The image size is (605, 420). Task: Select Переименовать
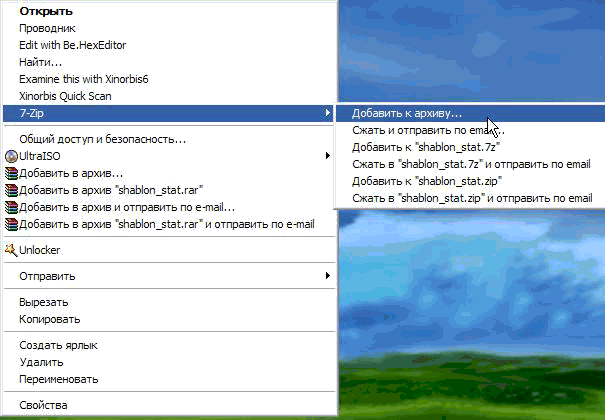point(169,379)
